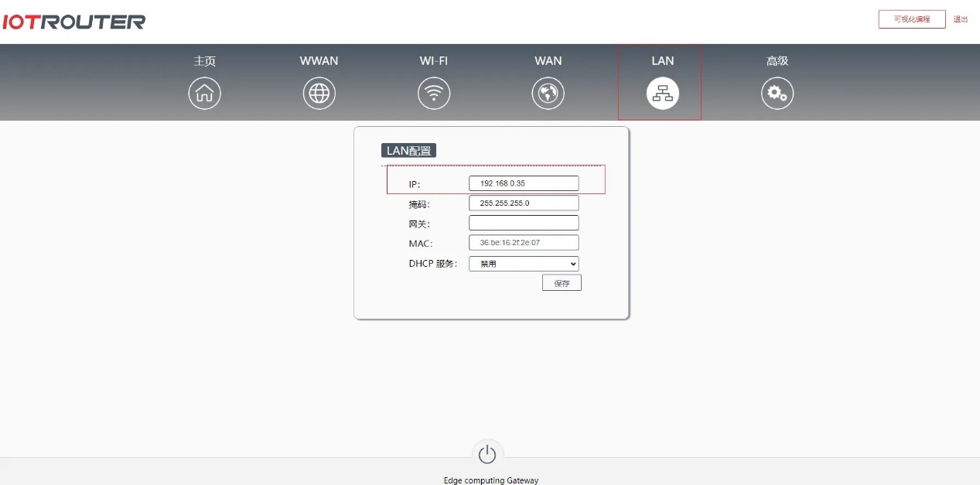Go to the 高级 tab label
The image size is (980, 485).
pos(777,61)
